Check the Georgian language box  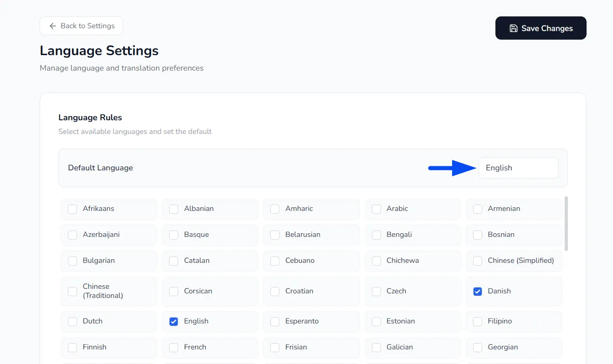point(478,347)
